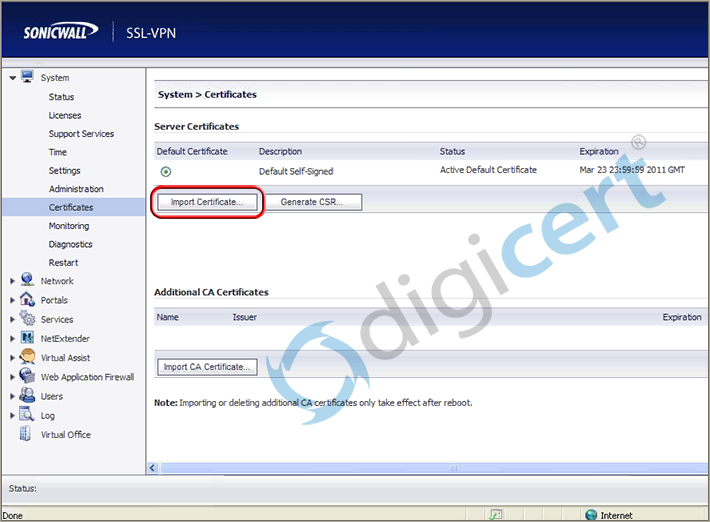Click the Virtual Assist icon
This screenshot has height=522, width=710.
coord(28,357)
